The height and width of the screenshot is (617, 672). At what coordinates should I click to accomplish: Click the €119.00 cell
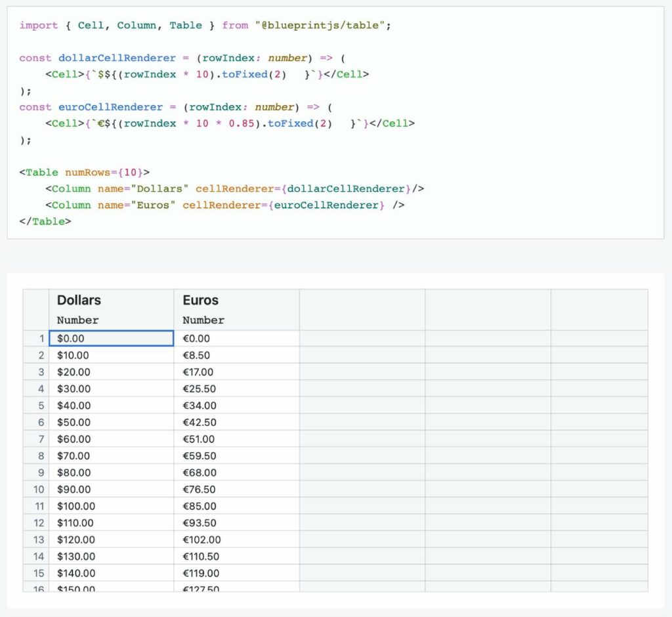236,572
